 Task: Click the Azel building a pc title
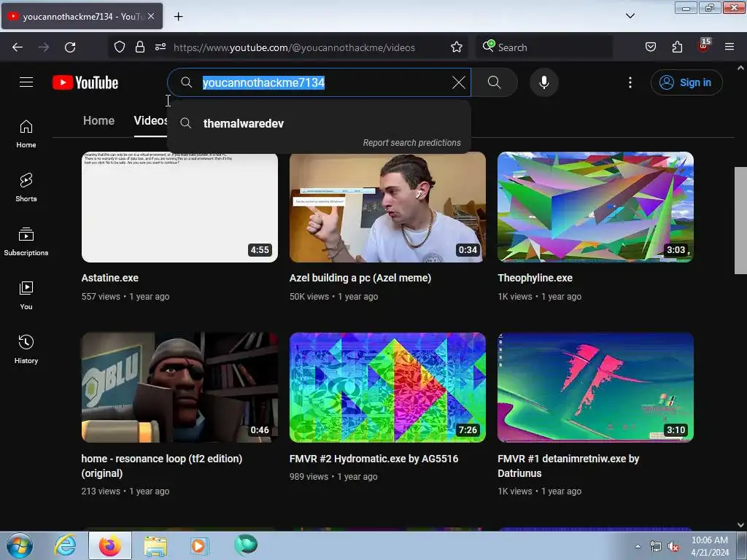coord(360,278)
